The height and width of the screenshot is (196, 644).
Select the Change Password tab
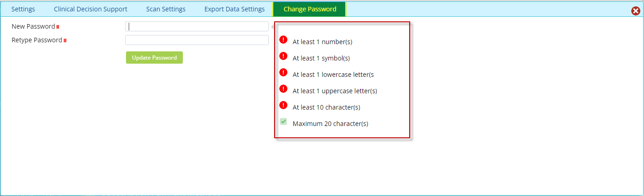(x=310, y=9)
